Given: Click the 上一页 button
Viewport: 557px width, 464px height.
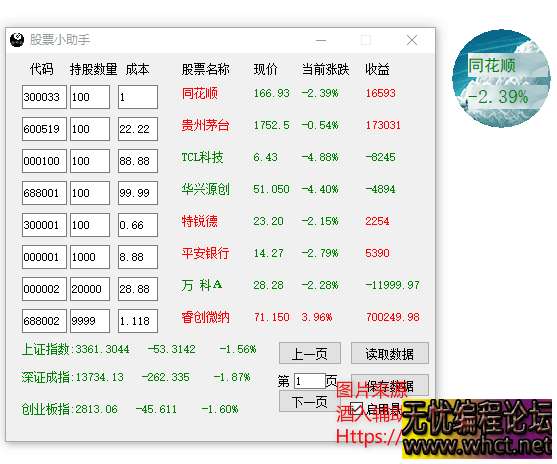Looking at the screenshot, I should click(310, 353).
